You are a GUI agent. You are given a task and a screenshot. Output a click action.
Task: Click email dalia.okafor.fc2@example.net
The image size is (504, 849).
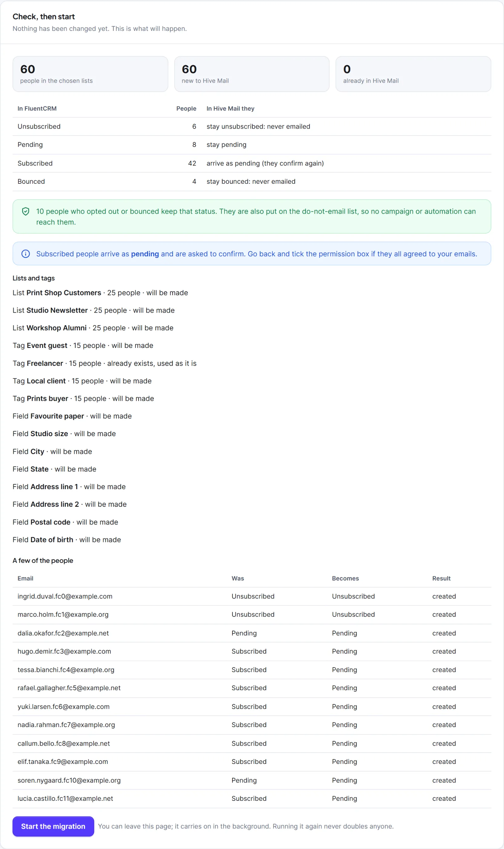point(63,633)
